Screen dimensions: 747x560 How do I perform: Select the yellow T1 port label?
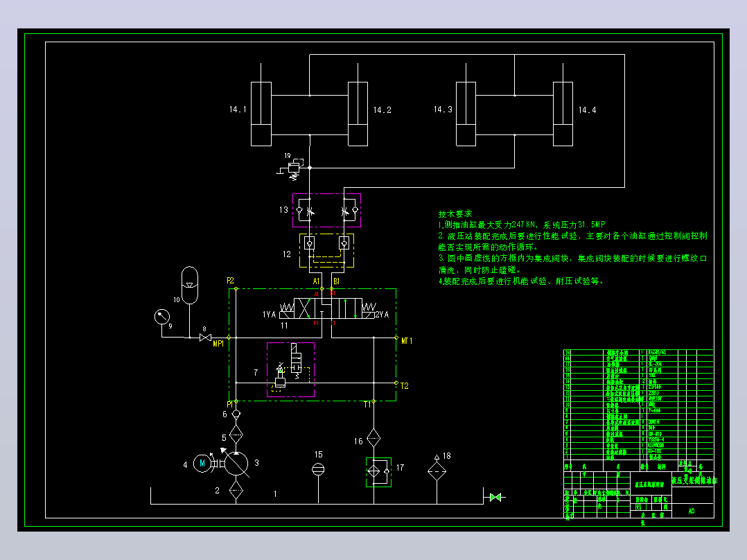pos(367,405)
